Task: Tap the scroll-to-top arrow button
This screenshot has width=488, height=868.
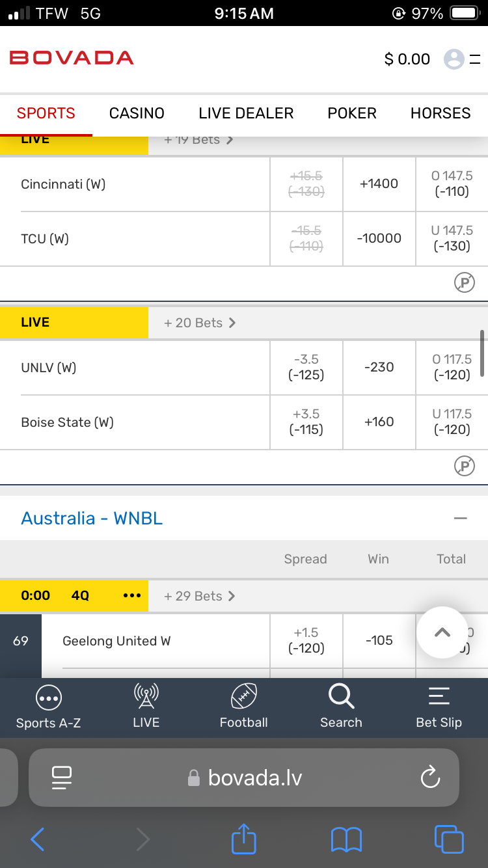Action: [442, 632]
